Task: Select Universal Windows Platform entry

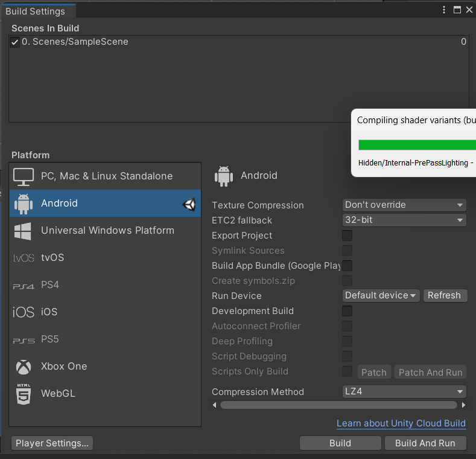Action: click(x=105, y=231)
